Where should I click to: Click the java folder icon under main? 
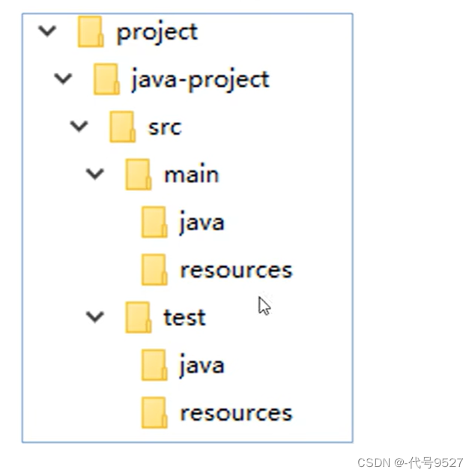click(154, 223)
